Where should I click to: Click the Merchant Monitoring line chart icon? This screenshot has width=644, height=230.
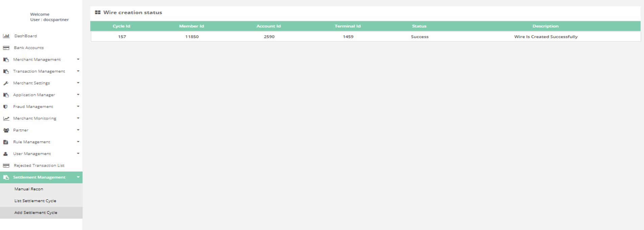6,118
